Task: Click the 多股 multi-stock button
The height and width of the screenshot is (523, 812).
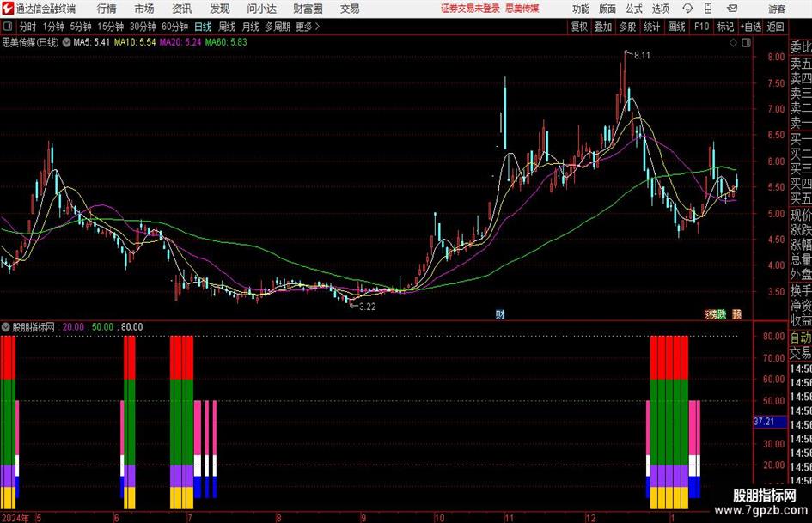Action: (x=627, y=27)
